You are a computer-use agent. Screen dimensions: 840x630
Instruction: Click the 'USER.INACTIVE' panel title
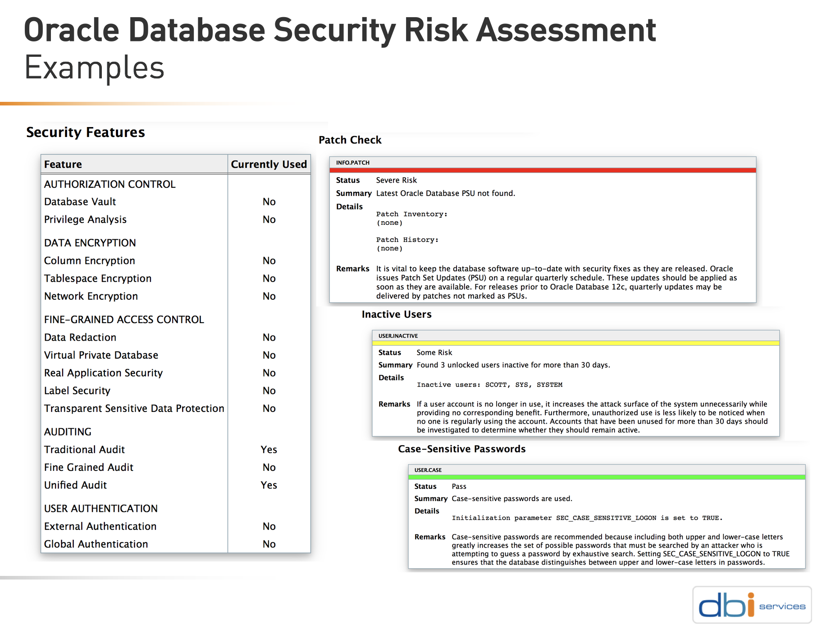(398, 336)
